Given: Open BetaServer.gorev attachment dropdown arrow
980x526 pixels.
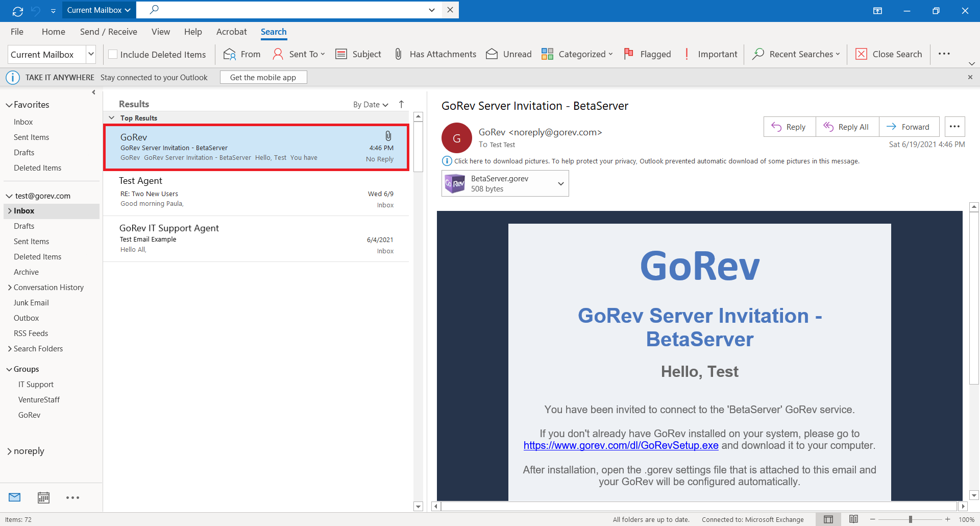Looking at the screenshot, I should pos(560,184).
